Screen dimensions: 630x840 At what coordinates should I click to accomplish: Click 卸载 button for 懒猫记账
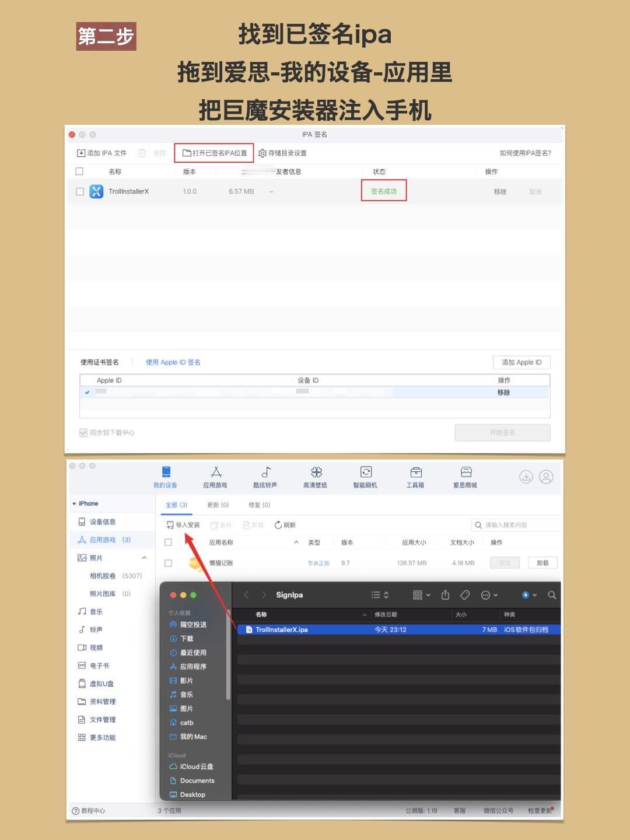542,563
